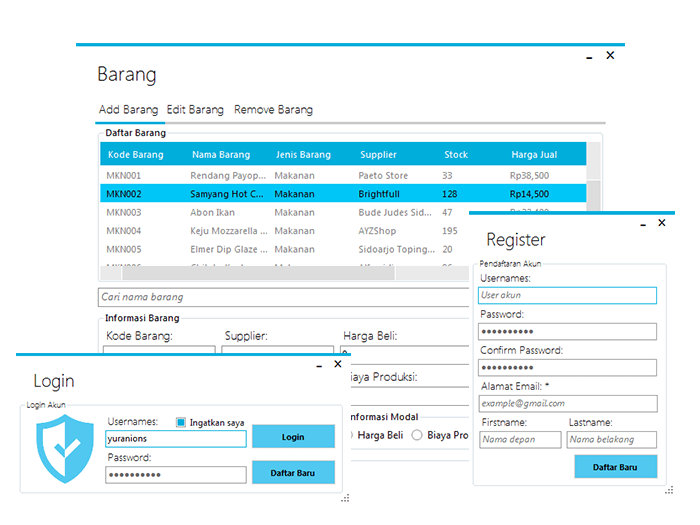Click the Register Password field
Image resolution: width=700 pixels, height=525 pixels.
(567, 332)
